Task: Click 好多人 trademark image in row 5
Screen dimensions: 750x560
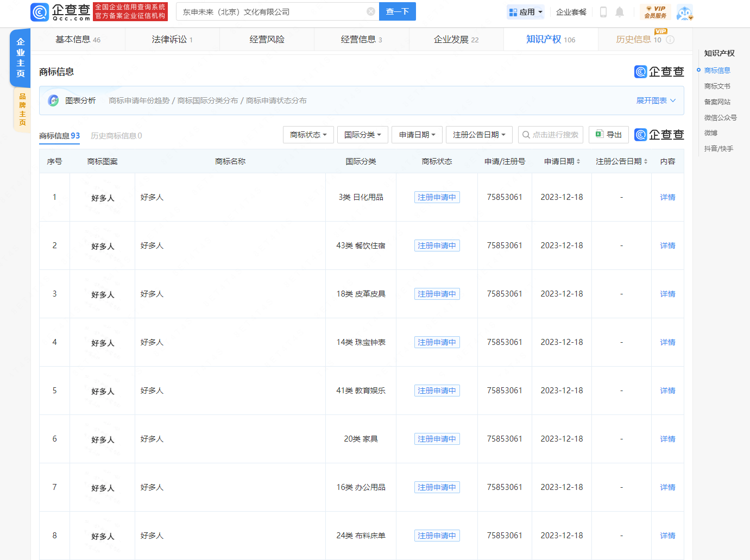Action: tap(103, 391)
